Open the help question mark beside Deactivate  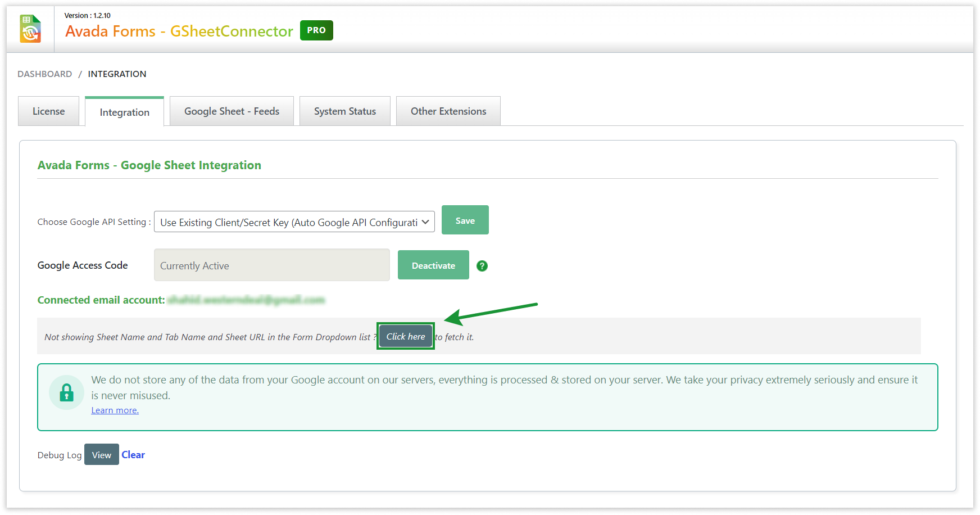tap(482, 266)
